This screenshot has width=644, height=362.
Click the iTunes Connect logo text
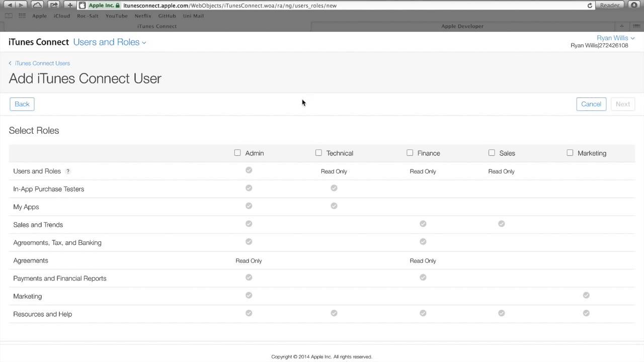click(x=39, y=42)
